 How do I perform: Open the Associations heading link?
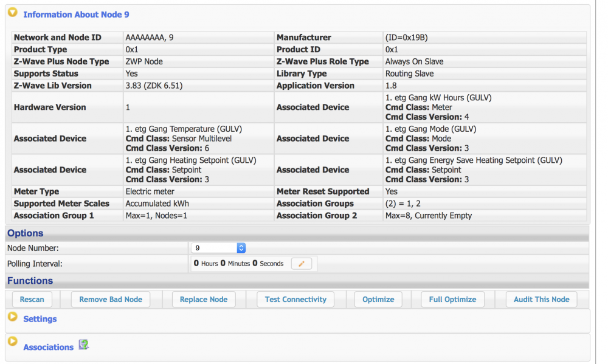pyautogui.click(x=48, y=347)
